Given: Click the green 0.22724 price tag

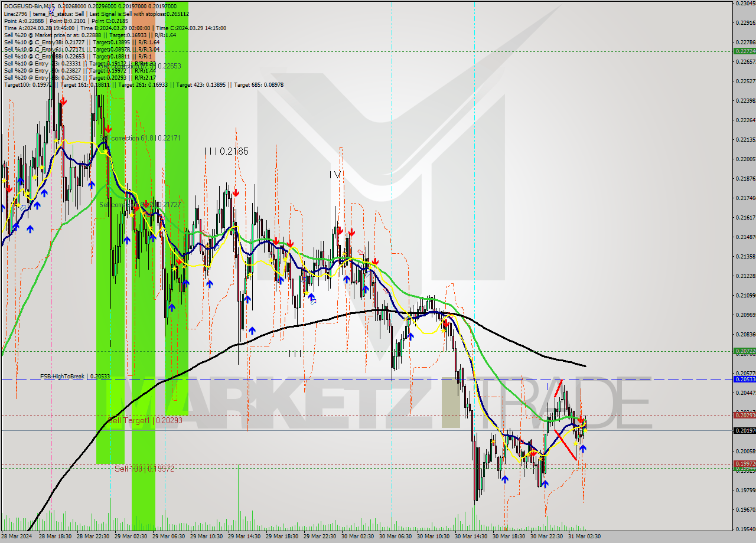Looking at the screenshot, I should tap(744, 51).
